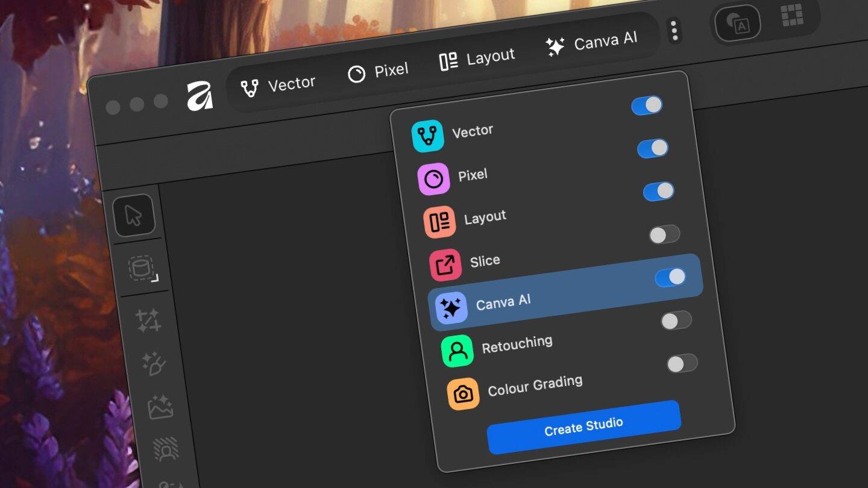Image resolution: width=868 pixels, height=488 pixels.
Task: Turn on the Colour Grading toggle
Action: 682,363
